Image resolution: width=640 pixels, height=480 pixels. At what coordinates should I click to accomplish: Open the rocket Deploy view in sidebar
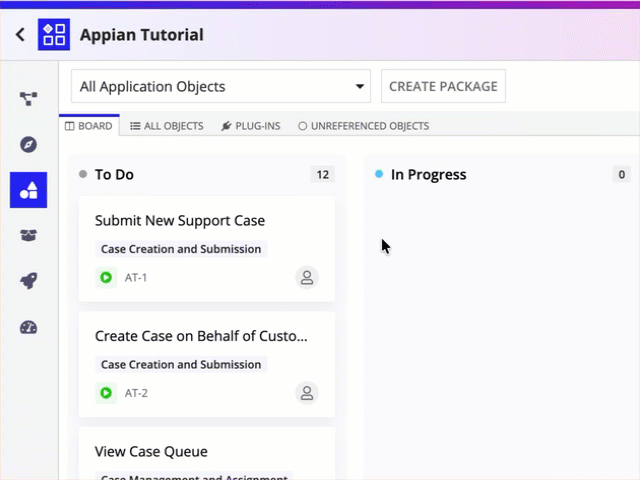(x=29, y=281)
